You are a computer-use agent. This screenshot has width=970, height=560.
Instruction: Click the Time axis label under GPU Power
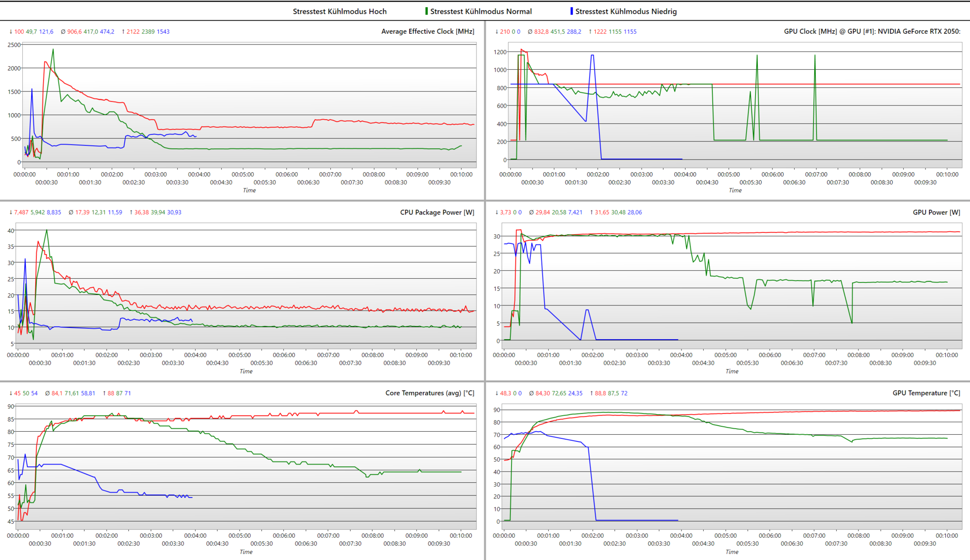pyautogui.click(x=732, y=371)
